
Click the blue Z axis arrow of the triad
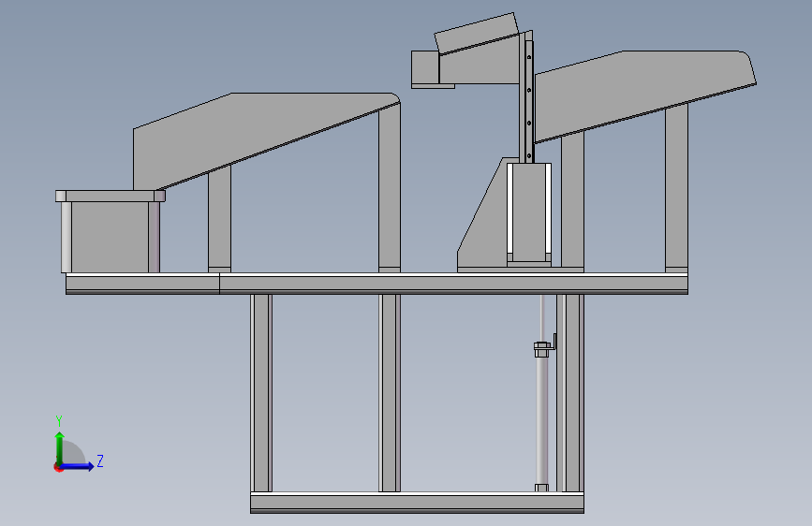point(78,466)
